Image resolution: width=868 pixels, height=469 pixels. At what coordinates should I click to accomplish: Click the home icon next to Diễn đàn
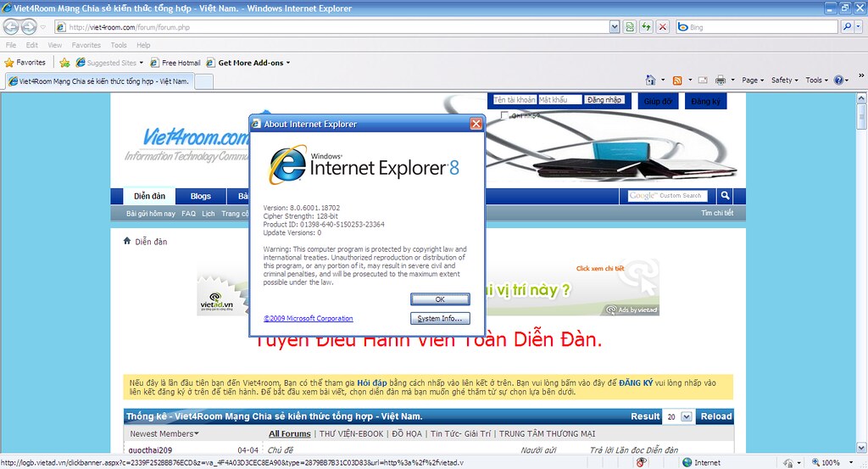coord(127,241)
